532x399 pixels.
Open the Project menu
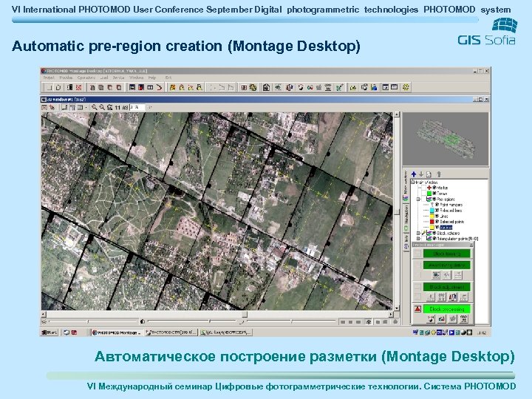coord(49,78)
